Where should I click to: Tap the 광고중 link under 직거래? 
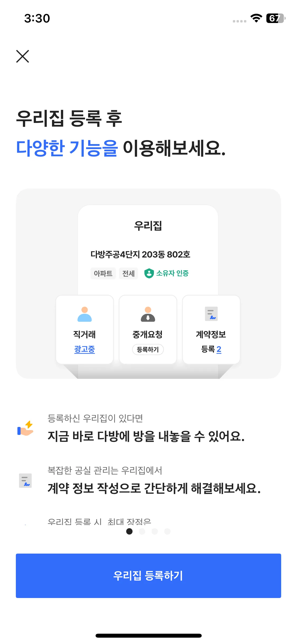pos(84,349)
